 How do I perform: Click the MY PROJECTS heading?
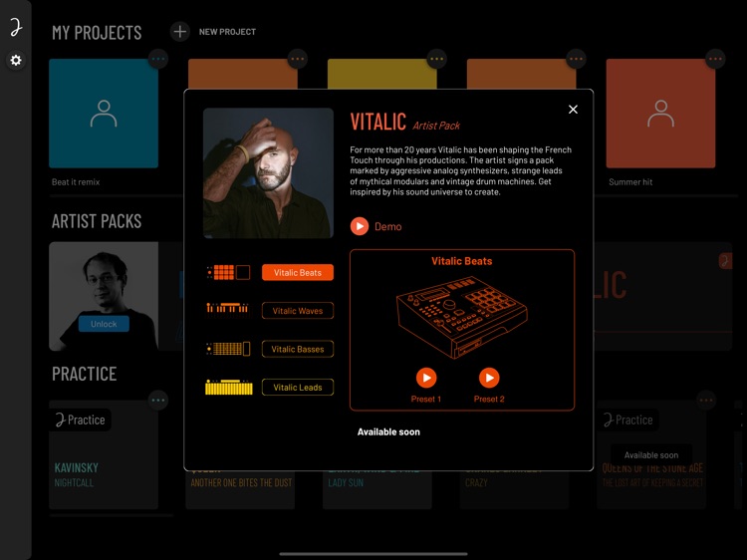coord(97,33)
